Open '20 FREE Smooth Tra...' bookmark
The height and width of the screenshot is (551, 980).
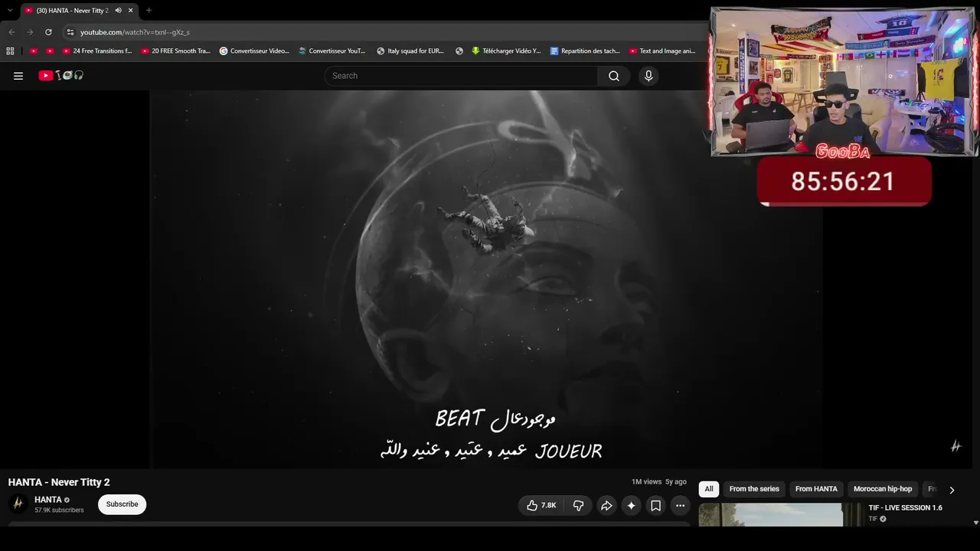coord(175,51)
